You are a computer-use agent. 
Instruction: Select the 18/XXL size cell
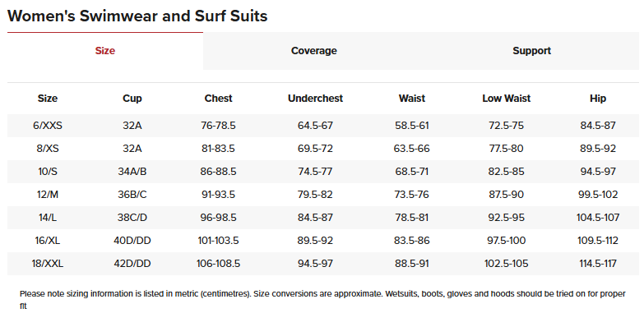[48, 264]
